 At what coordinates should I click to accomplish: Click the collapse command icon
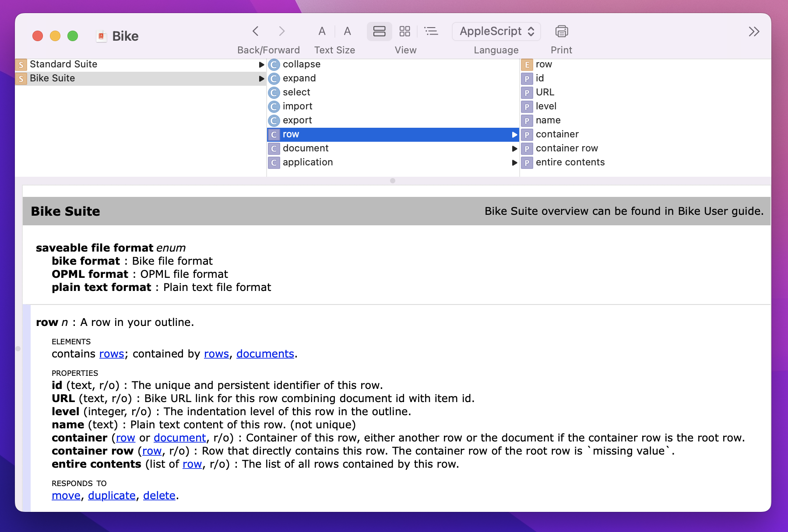pyautogui.click(x=274, y=65)
